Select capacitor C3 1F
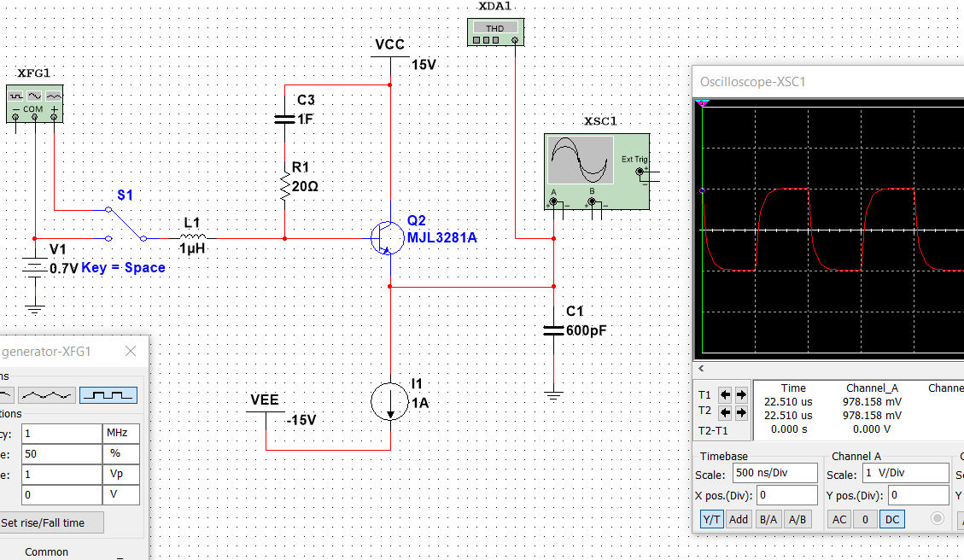Image resolution: width=964 pixels, height=560 pixels. (x=284, y=119)
